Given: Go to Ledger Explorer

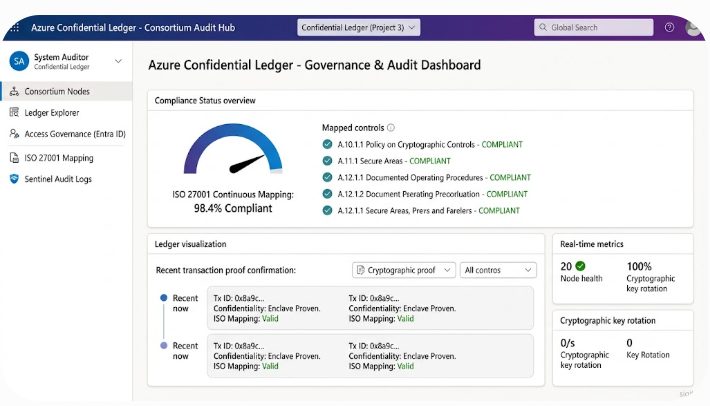Looking at the screenshot, I should point(67,112).
